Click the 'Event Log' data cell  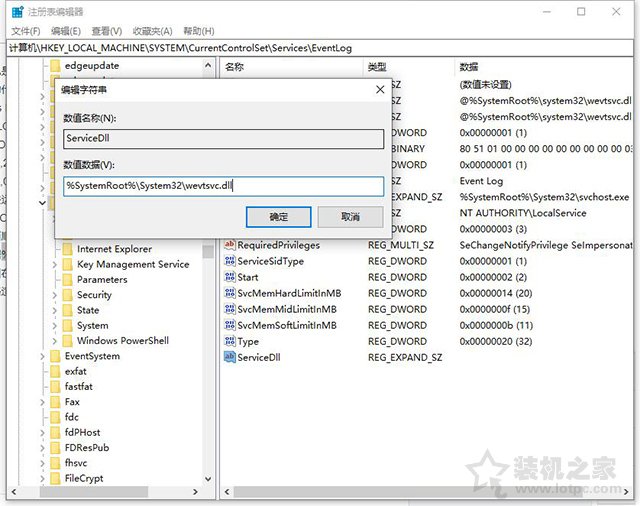tap(481, 181)
